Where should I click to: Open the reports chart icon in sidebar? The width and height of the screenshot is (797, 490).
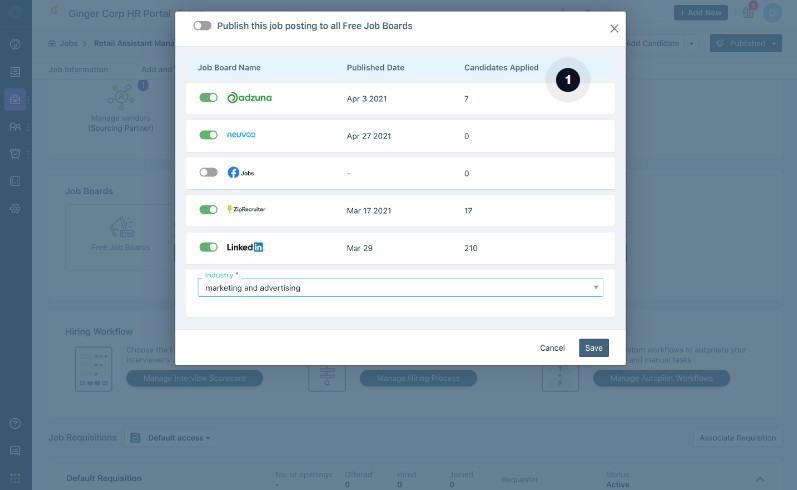[15, 181]
